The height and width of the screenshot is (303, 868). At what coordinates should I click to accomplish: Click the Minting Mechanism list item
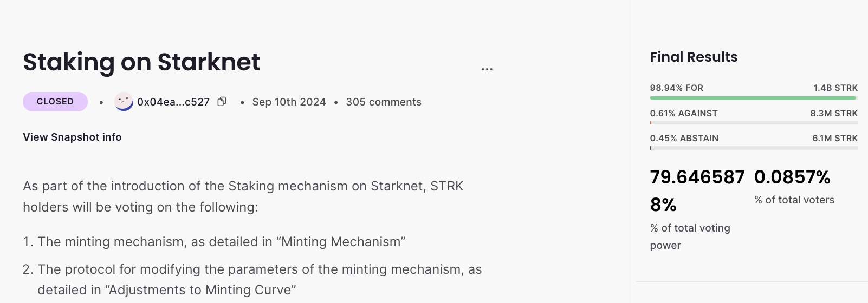pyautogui.click(x=221, y=242)
